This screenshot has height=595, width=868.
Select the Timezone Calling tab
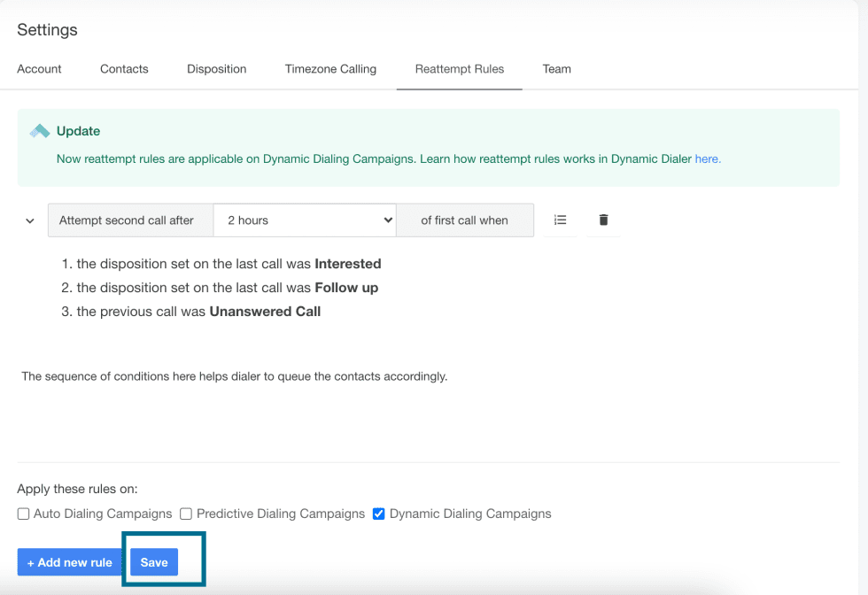(330, 69)
